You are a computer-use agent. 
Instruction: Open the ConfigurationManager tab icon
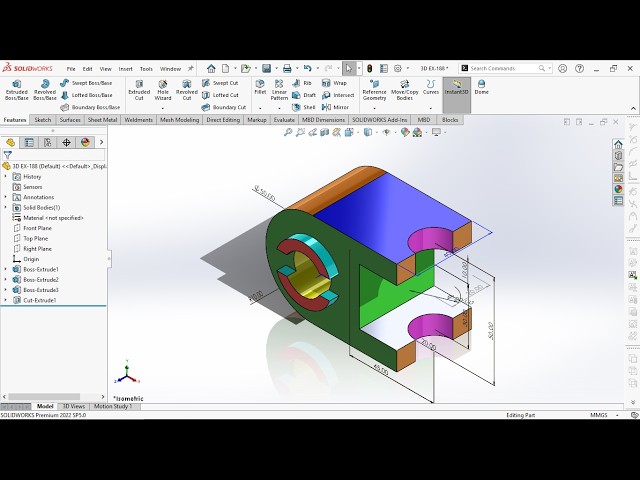point(47,142)
